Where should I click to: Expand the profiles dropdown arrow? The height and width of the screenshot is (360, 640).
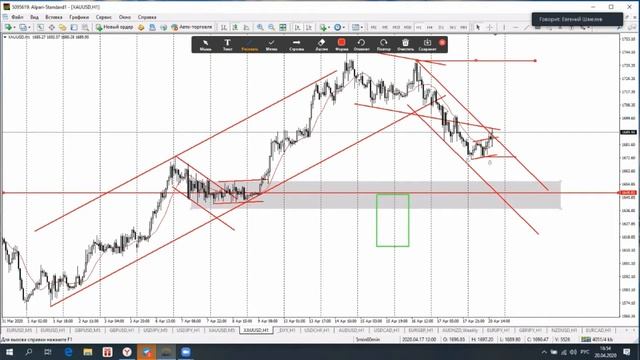click(30, 27)
